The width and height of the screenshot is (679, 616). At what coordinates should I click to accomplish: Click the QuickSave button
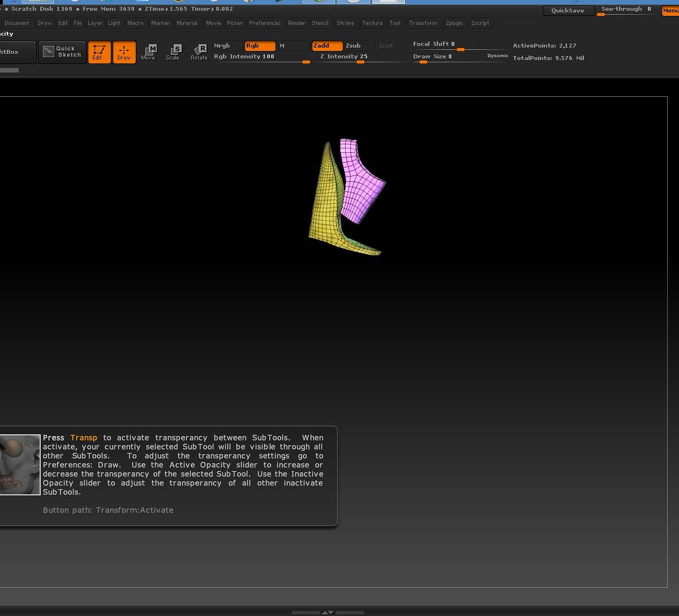click(568, 11)
